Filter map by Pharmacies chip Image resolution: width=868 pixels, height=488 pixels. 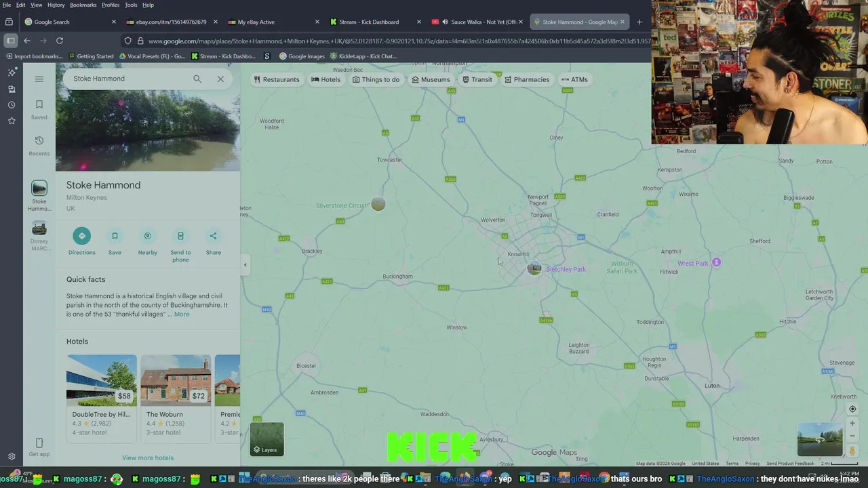(x=527, y=79)
